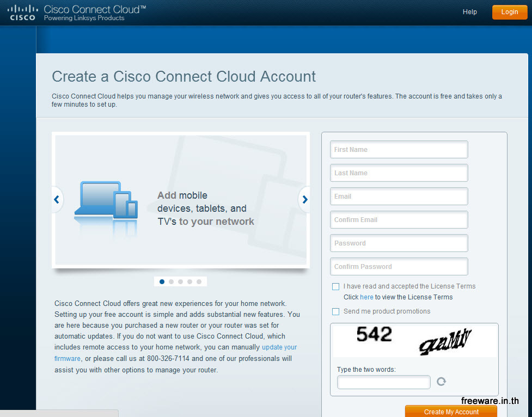Select the Password field
Viewport: 532px width, 417px height.
tap(399, 243)
